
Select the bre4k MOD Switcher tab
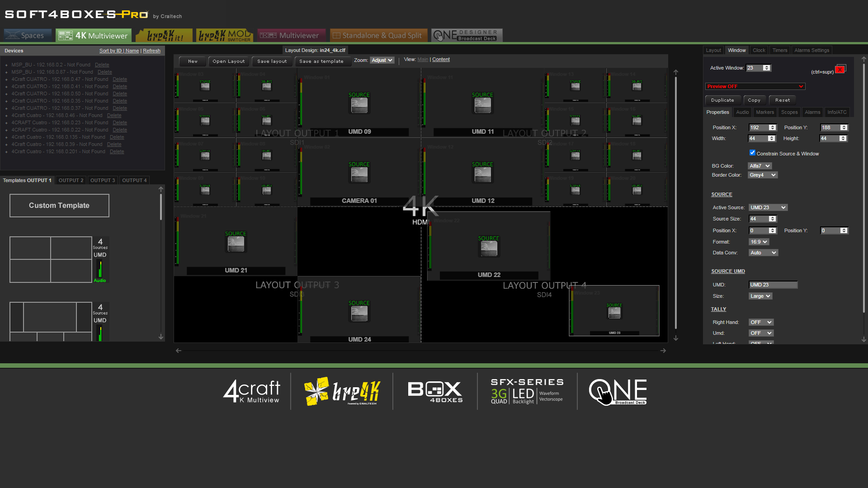[x=224, y=35]
